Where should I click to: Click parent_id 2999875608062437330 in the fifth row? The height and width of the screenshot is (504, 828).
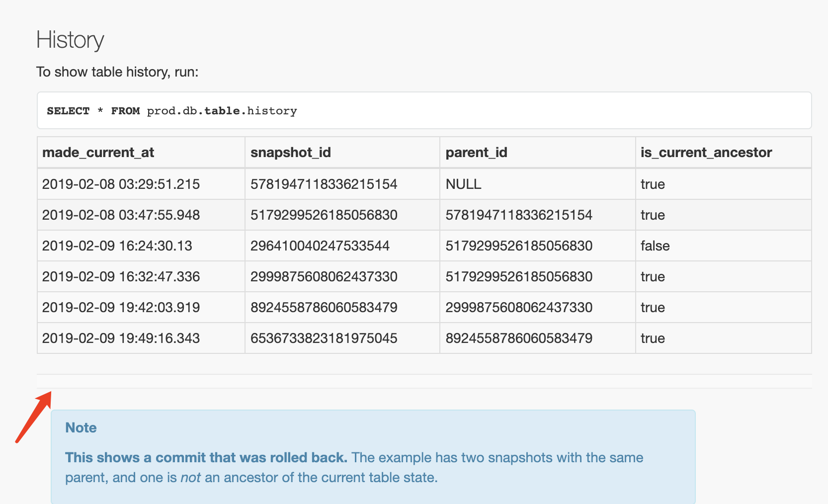click(x=519, y=307)
